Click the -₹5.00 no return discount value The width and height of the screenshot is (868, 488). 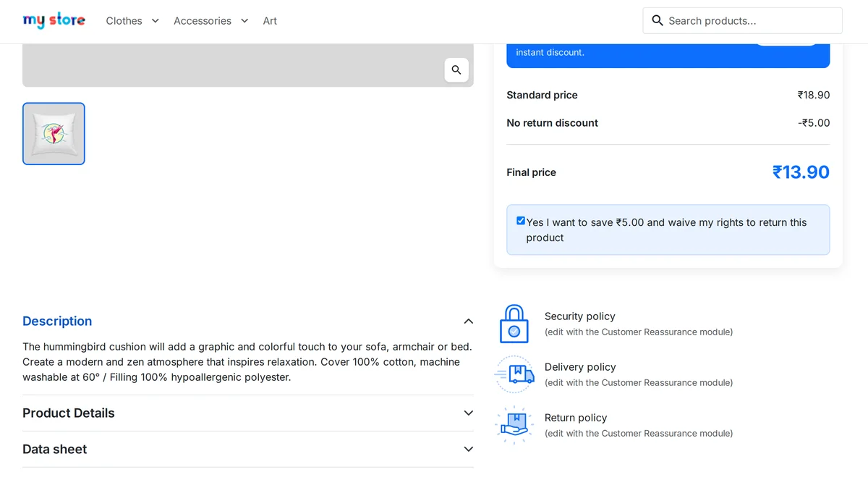point(814,122)
